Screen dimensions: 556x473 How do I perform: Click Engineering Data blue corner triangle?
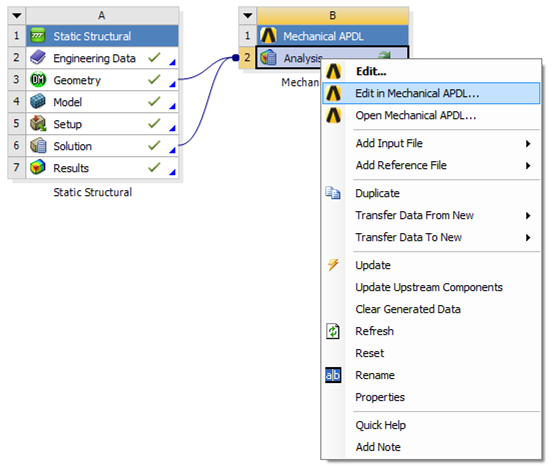click(x=173, y=63)
